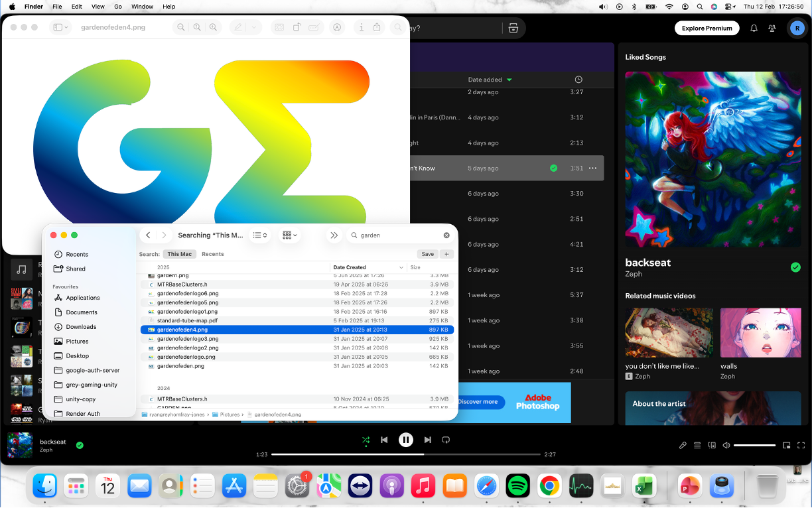Click the Share icon in Preview

pyautogui.click(x=377, y=27)
